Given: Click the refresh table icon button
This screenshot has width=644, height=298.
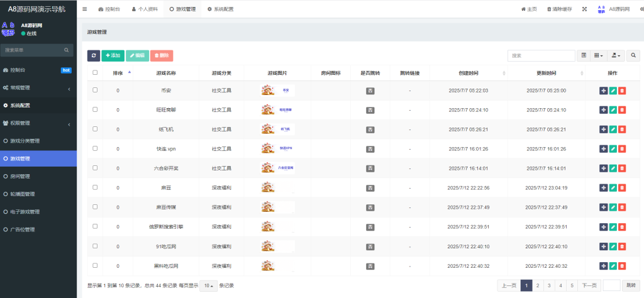Looking at the screenshot, I should point(94,56).
